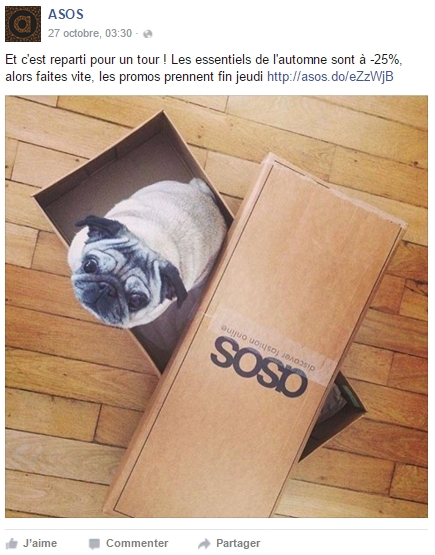Open the ASOS page name link
This screenshot has height=555, width=435.
coord(66,14)
